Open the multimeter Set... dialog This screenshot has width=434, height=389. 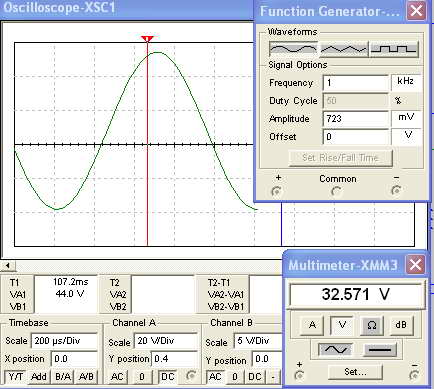pos(355,372)
